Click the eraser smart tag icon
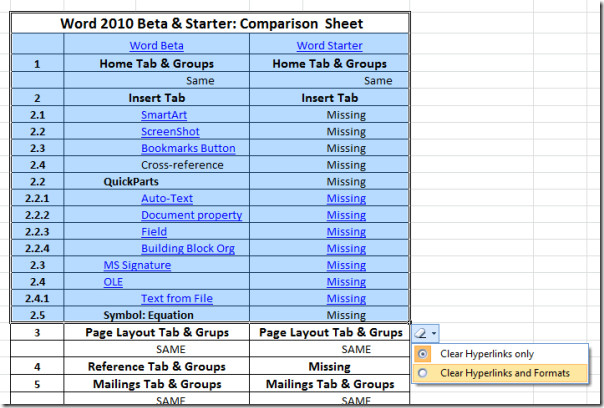The image size is (604, 408). (x=420, y=333)
